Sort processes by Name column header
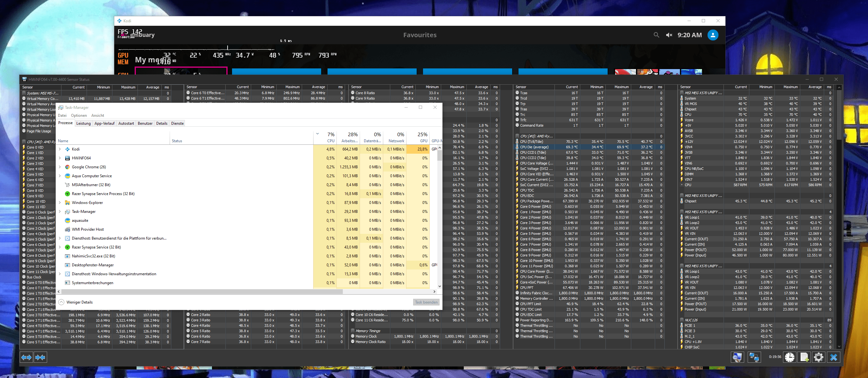868x378 pixels. click(x=113, y=137)
